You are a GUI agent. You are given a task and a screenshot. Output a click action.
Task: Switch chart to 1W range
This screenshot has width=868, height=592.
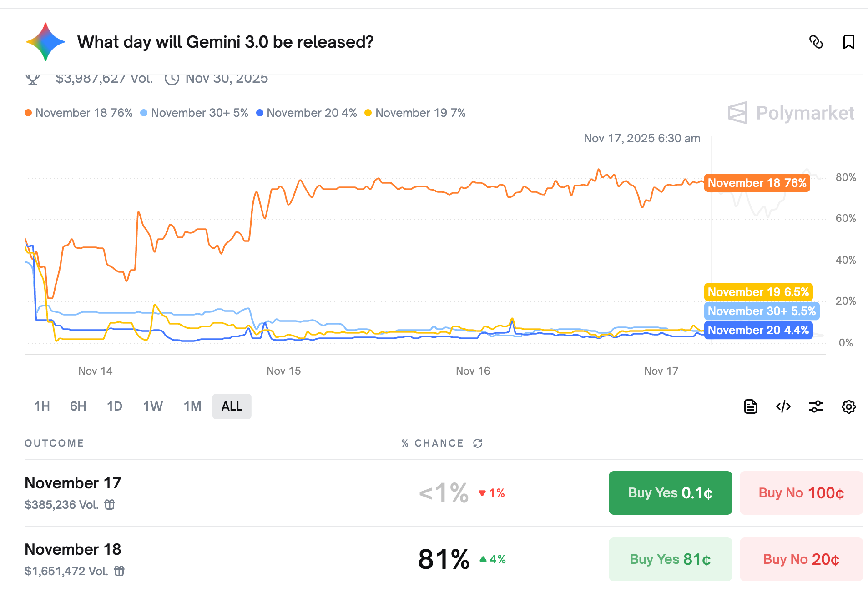(x=153, y=406)
